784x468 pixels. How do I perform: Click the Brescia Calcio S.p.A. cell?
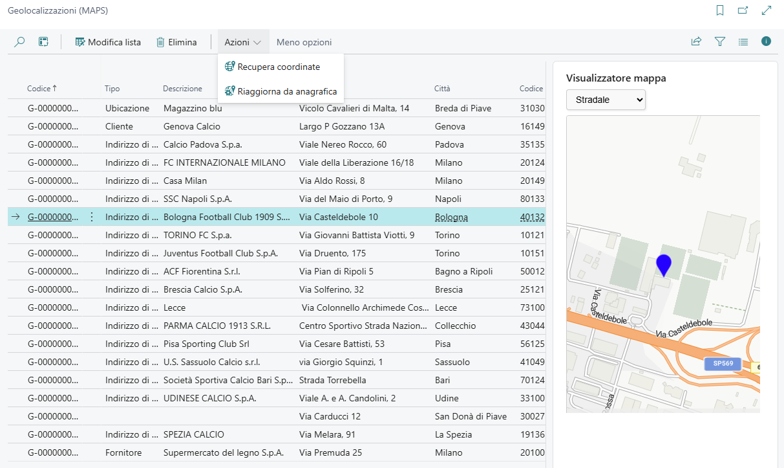point(202,290)
